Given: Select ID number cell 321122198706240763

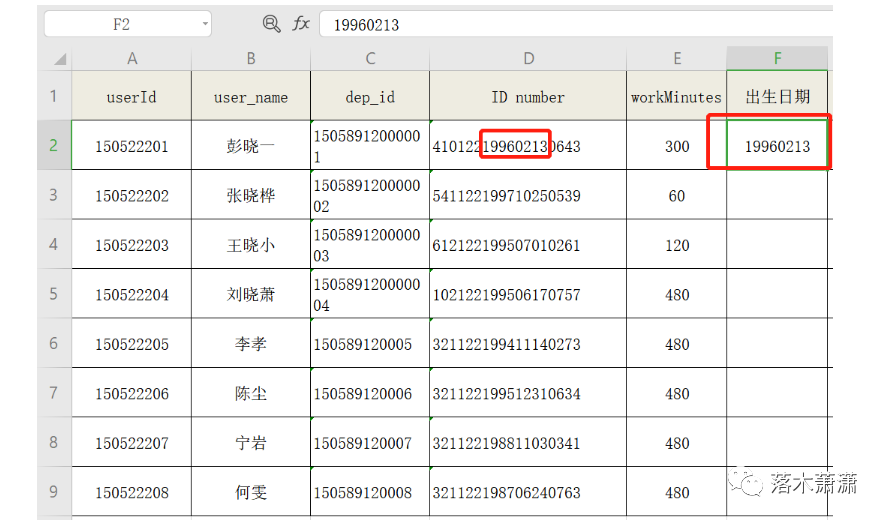Looking at the screenshot, I should pos(528,491).
